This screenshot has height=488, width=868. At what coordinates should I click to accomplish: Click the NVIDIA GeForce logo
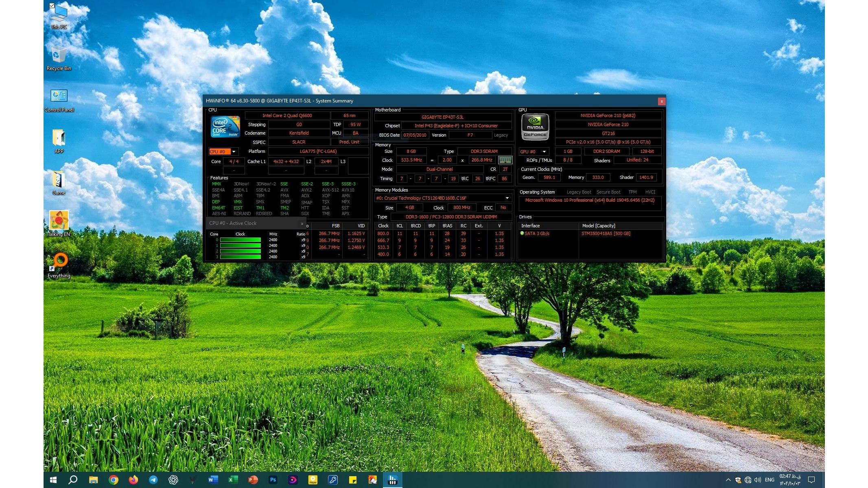(535, 127)
